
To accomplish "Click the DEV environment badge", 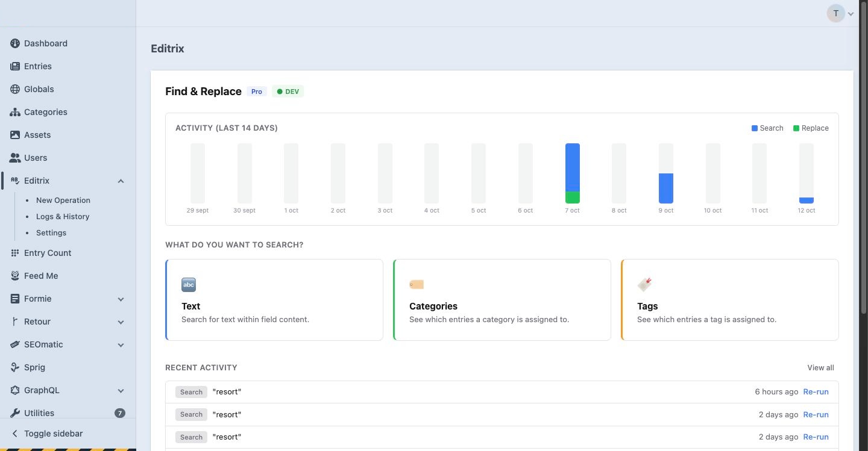I will point(288,92).
